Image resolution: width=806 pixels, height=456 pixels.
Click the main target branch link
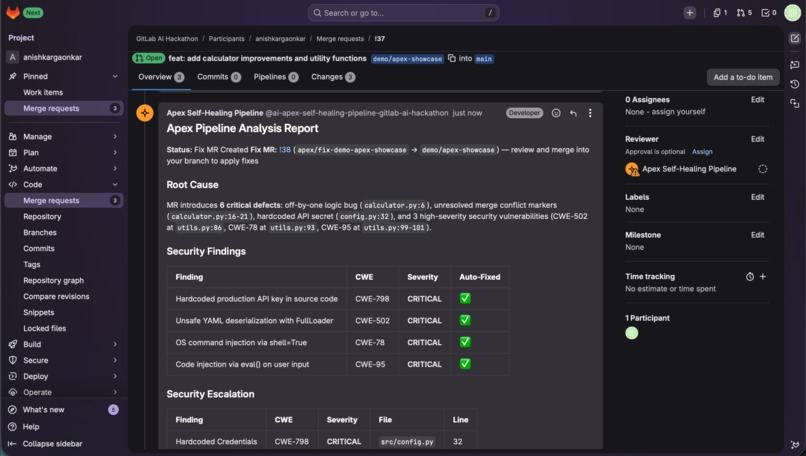click(484, 59)
